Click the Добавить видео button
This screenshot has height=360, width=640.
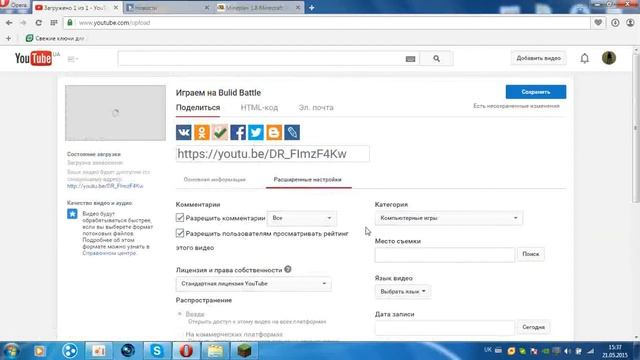click(538, 58)
